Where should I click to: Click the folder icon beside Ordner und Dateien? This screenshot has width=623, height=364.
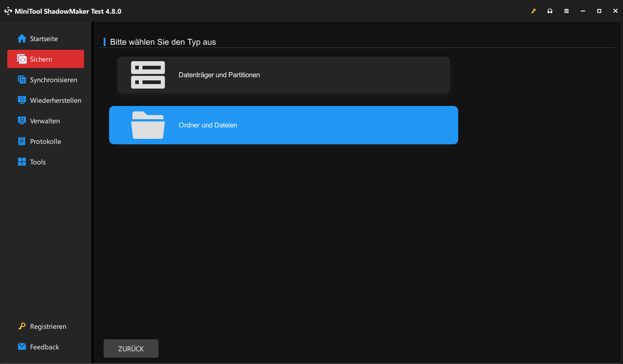[148, 125]
